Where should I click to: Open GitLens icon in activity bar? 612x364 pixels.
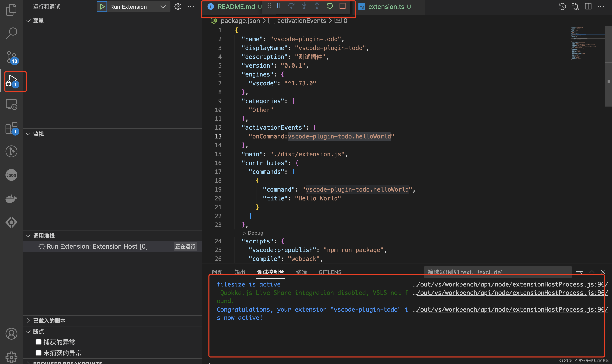(x=11, y=222)
